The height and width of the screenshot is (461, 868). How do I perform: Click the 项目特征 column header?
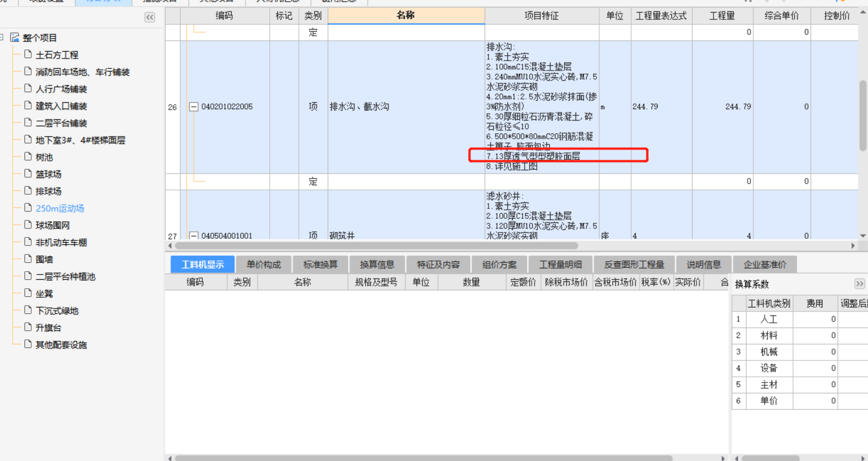[542, 16]
